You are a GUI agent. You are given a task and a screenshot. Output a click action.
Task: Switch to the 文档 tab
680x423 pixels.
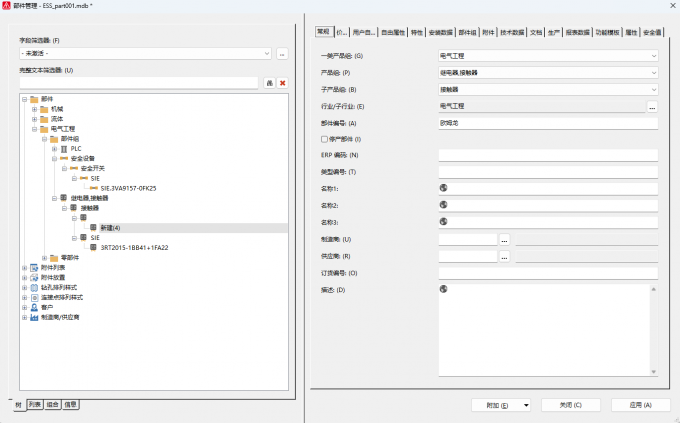(536, 33)
